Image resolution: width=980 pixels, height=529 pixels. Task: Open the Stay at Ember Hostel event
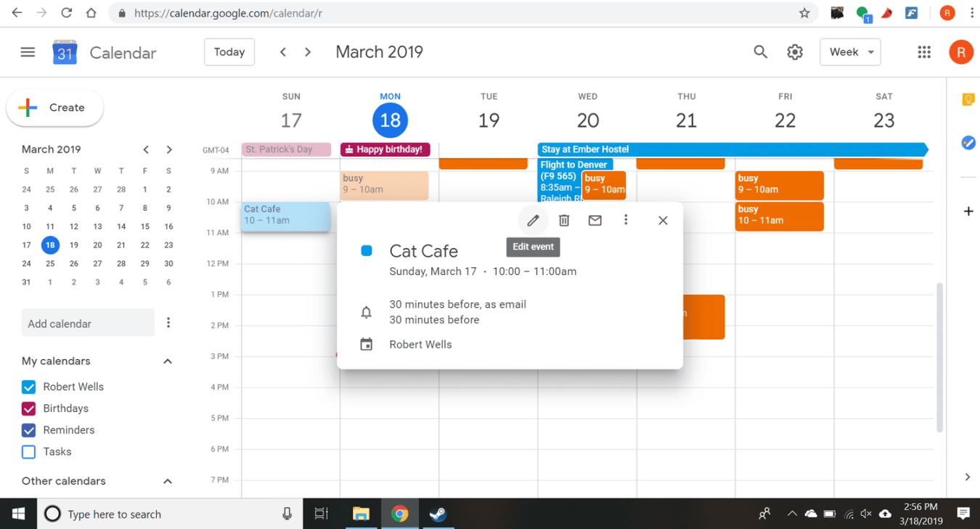732,149
